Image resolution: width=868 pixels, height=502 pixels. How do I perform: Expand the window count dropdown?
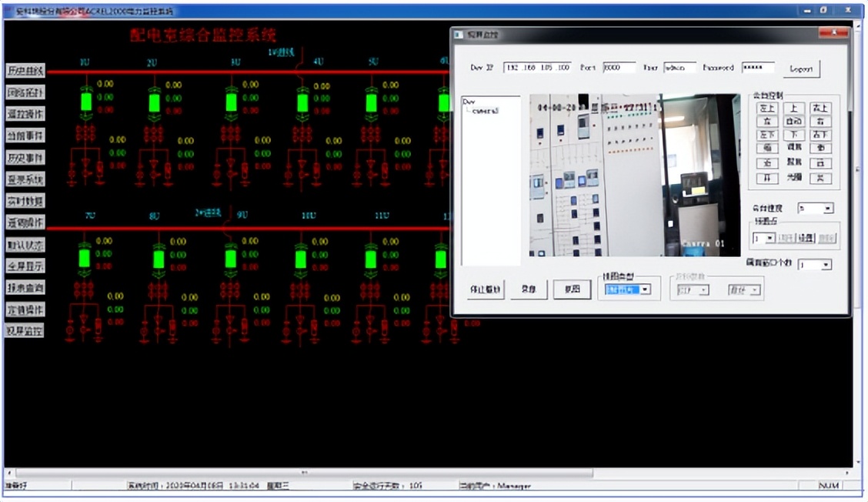pos(826,265)
